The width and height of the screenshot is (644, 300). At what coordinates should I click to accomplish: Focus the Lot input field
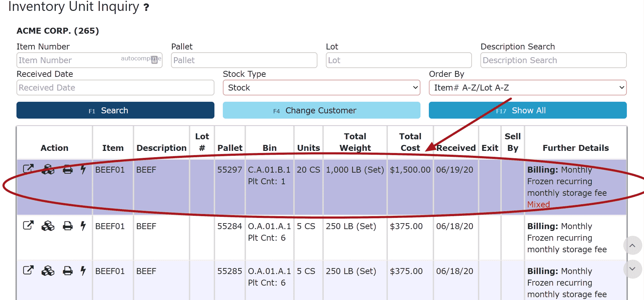(x=399, y=60)
